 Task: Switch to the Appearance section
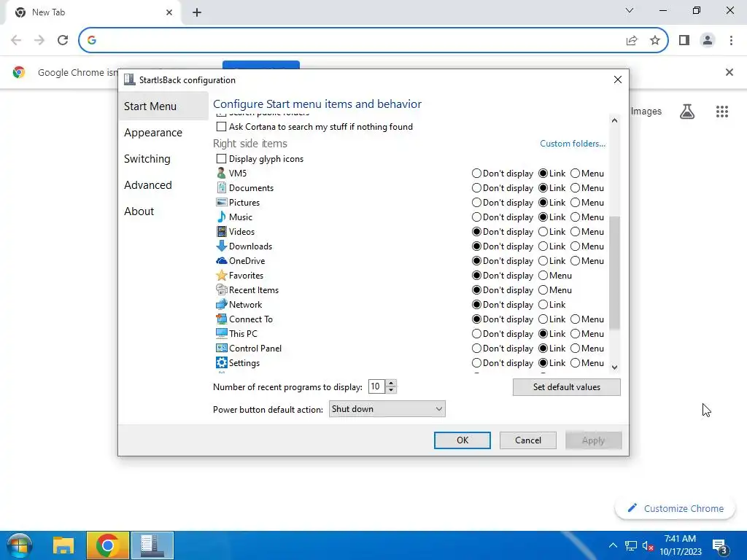[153, 133]
